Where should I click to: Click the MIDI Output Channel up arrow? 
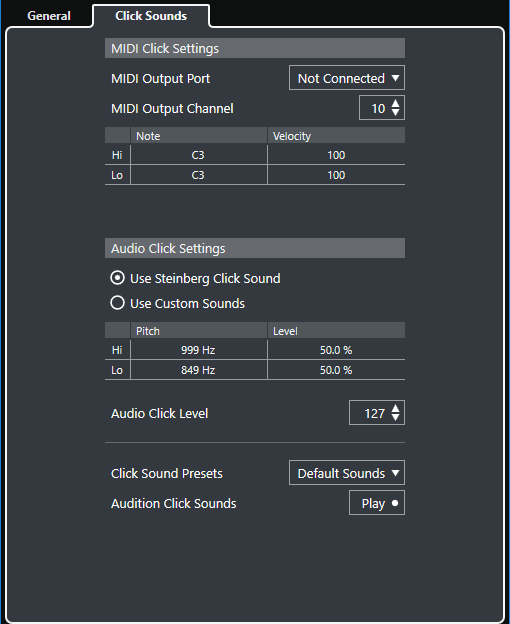395,103
